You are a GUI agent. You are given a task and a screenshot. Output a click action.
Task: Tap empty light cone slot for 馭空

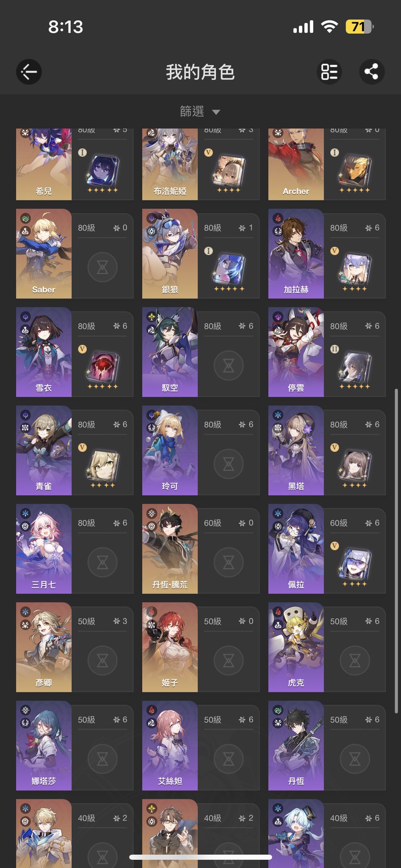tap(229, 366)
